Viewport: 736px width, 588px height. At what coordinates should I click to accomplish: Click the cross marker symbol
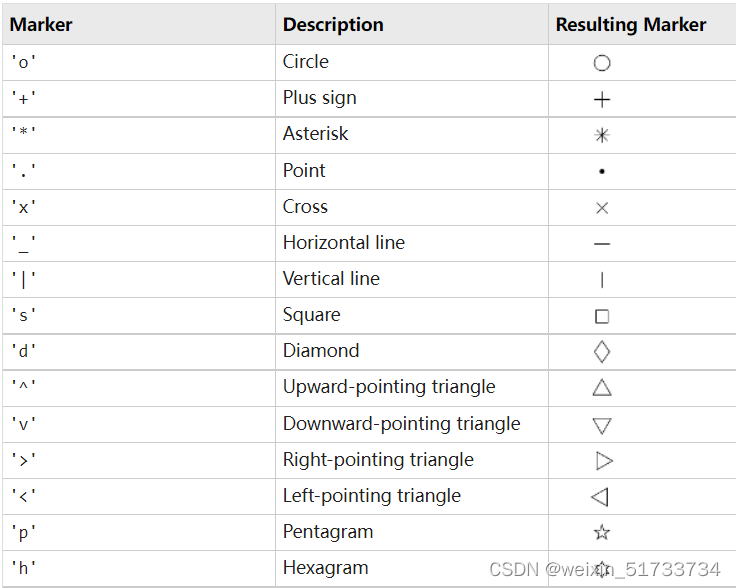[x=602, y=208]
